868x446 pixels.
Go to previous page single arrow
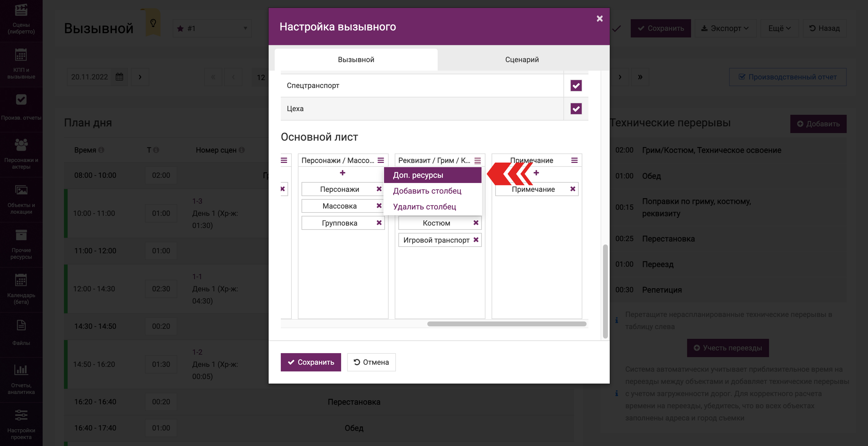[233, 77]
